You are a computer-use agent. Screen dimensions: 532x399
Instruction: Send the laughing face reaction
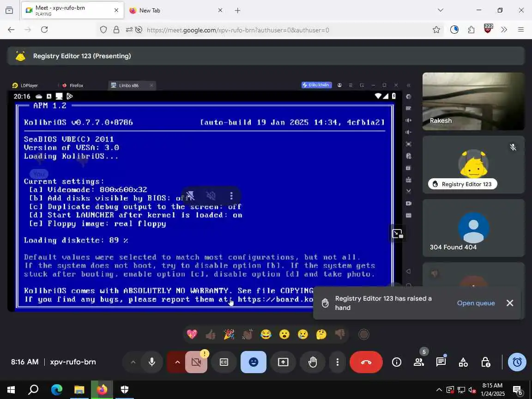[x=266, y=334]
